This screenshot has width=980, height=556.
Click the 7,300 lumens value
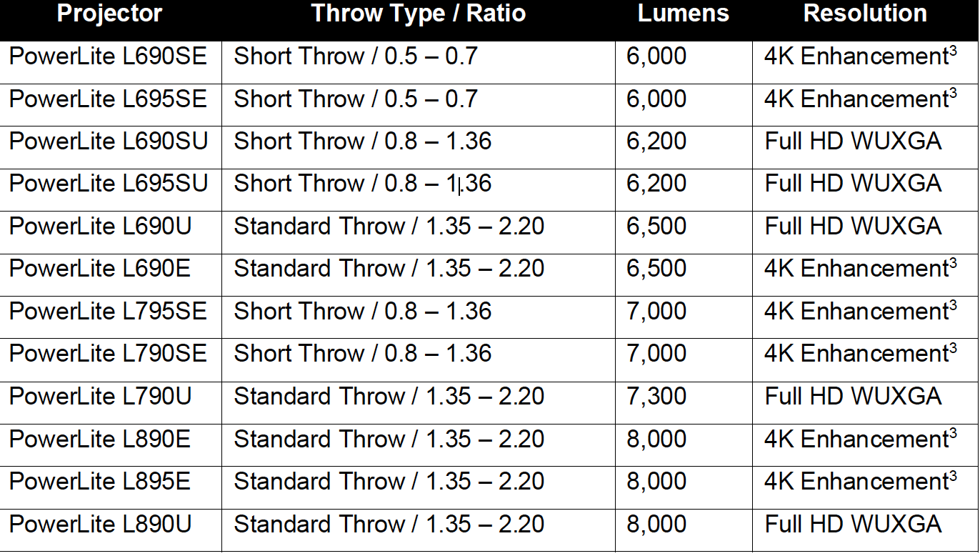click(656, 397)
